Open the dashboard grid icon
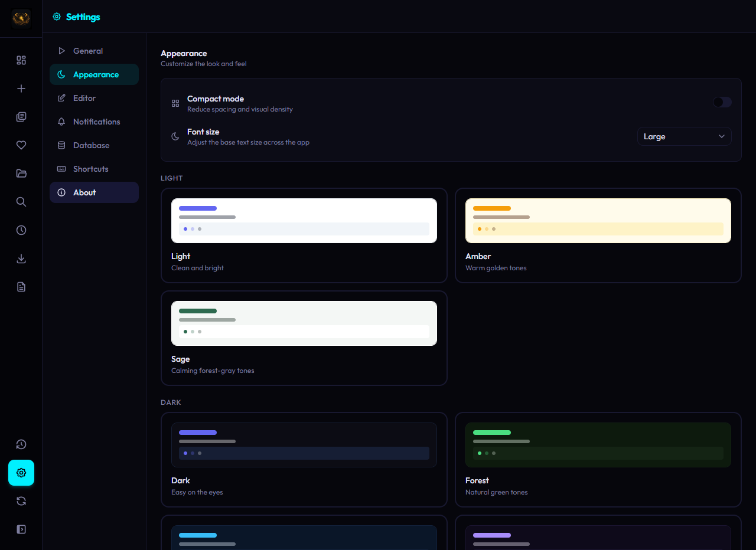 point(21,60)
